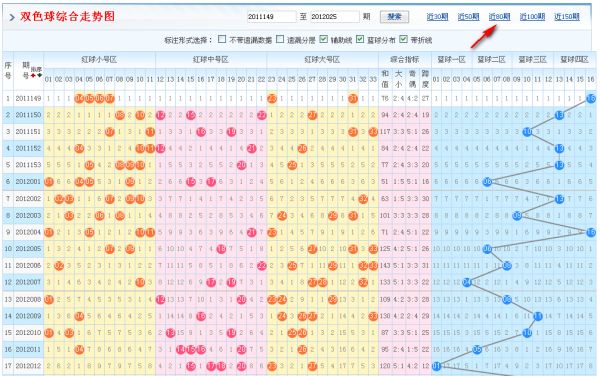
Task: Focus the start period field 2011149
Action: click(271, 17)
